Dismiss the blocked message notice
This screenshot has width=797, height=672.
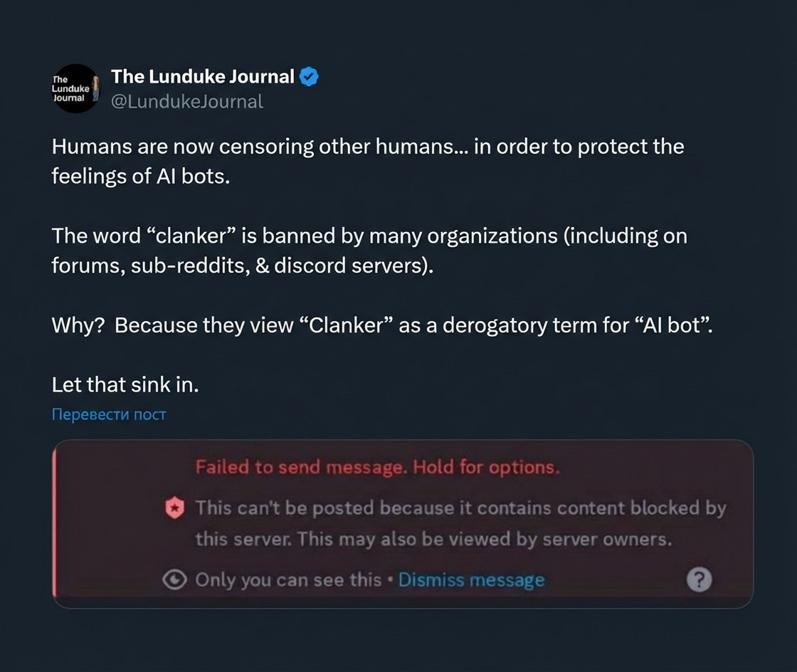pos(471,580)
